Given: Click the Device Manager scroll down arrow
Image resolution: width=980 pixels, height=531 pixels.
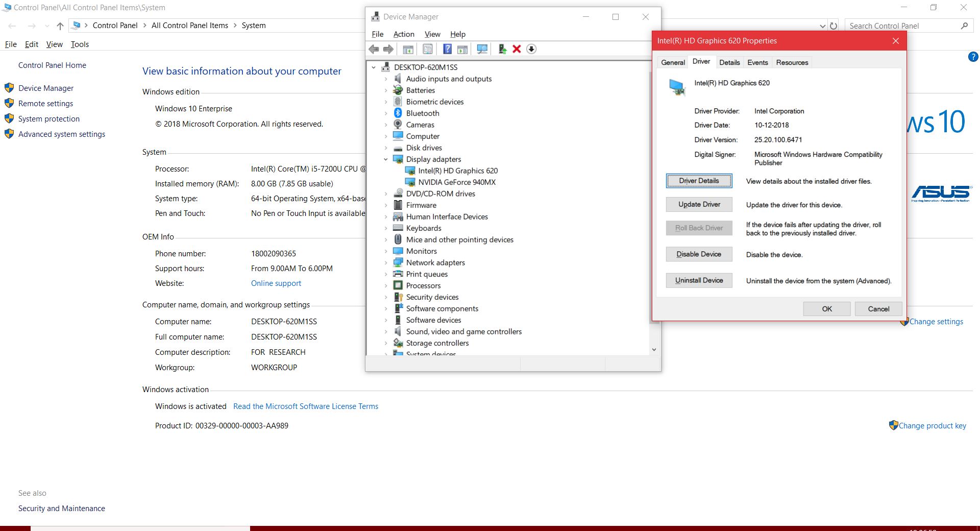Looking at the screenshot, I should (654, 350).
